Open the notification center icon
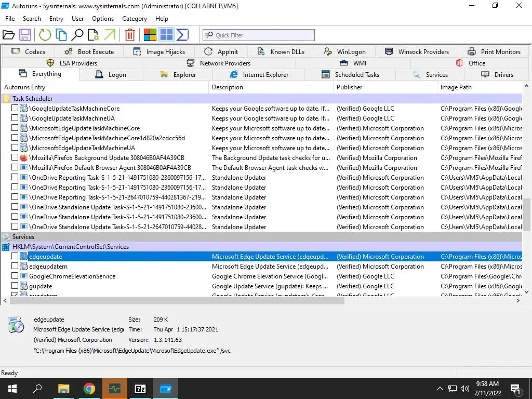 click(x=516, y=390)
